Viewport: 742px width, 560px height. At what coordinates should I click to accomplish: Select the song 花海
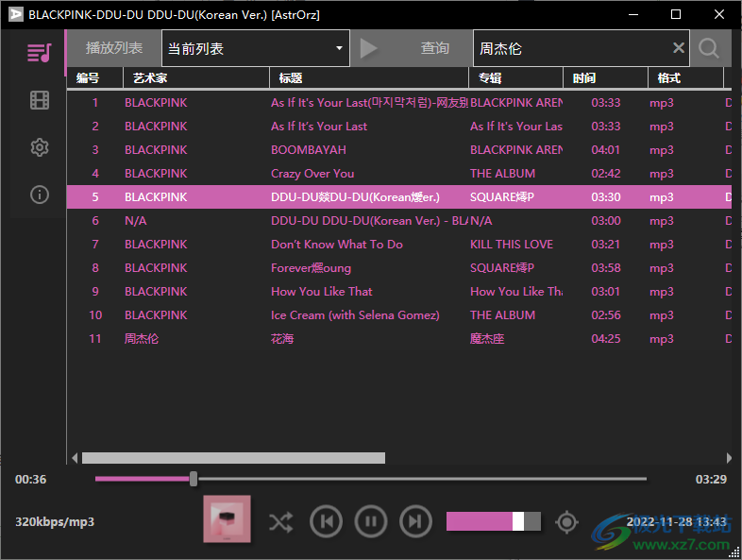(282, 339)
